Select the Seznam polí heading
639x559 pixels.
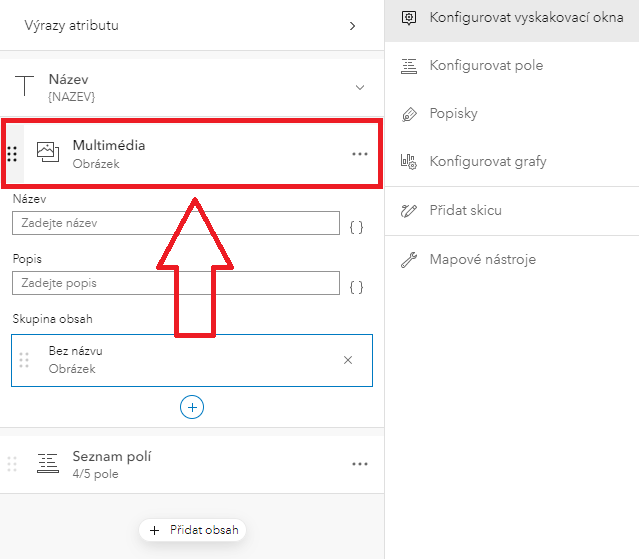(x=112, y=456)
